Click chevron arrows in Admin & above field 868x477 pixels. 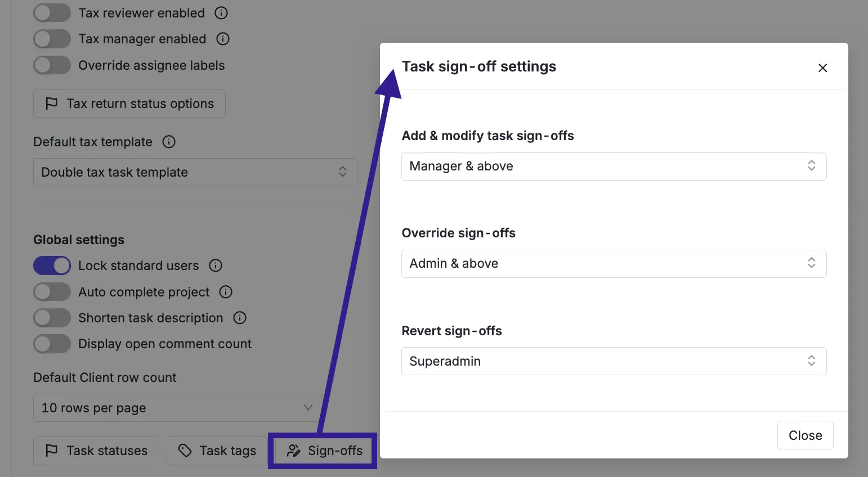pyautogui.click(x=811, y=263)
